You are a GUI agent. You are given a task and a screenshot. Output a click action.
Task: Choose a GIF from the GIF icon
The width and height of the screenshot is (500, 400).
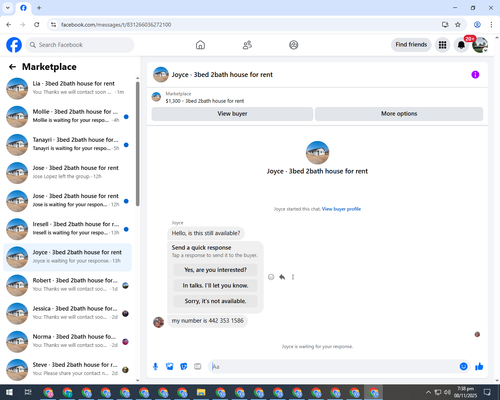pos(198,367)
